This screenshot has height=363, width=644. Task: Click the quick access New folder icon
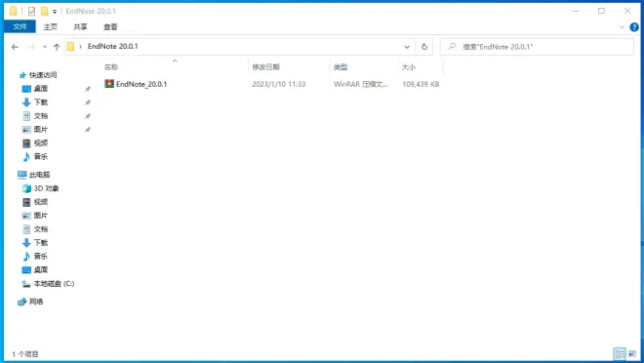click(44, 11)
